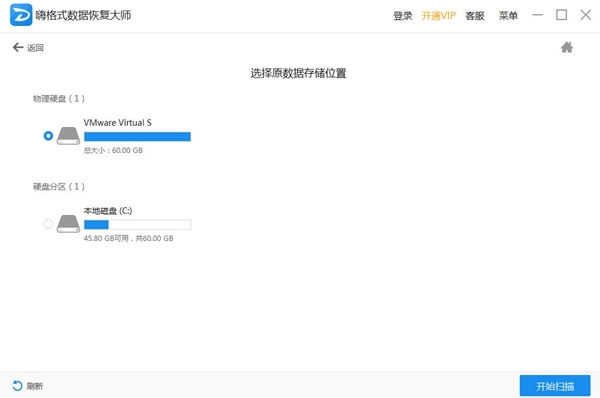Go back using the 返回 arrow
The height and width of the screenshot is (398, 600).
(18, 47)
